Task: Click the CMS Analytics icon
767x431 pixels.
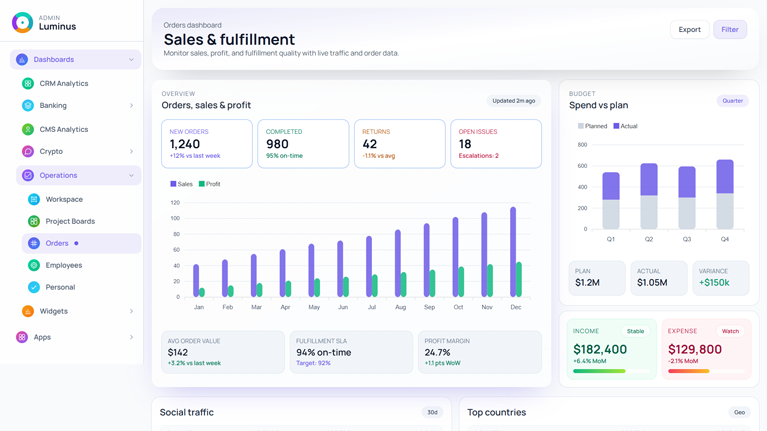Action: coord(28,130)
